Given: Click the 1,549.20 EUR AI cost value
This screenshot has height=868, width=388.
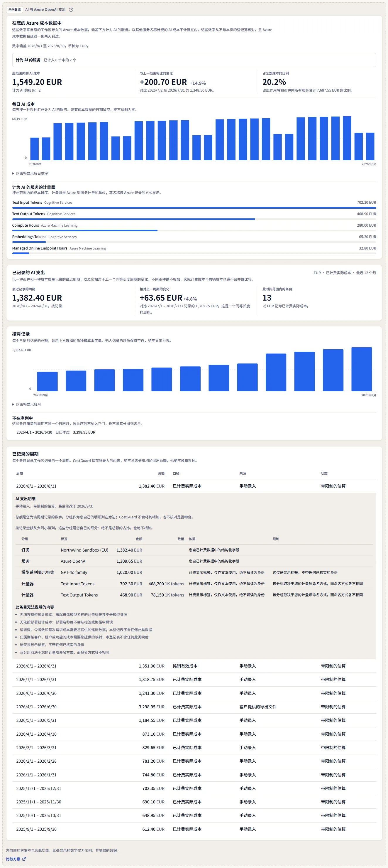Looking at the screenshot, I should [37, 82].
